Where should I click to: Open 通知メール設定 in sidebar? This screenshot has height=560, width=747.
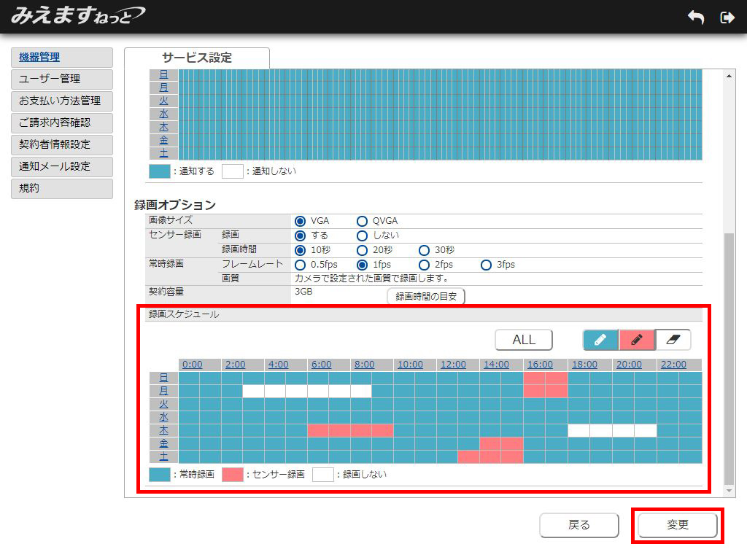coord(62,166)
